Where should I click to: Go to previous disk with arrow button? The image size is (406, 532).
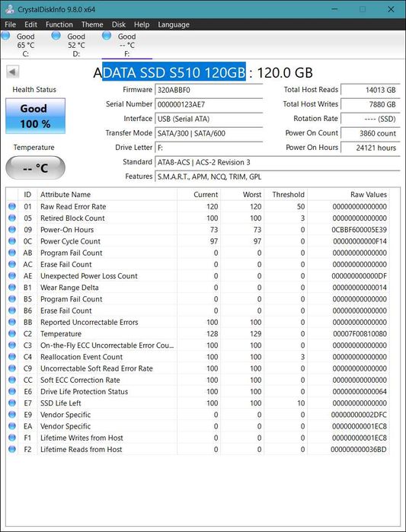click(12, 72)
